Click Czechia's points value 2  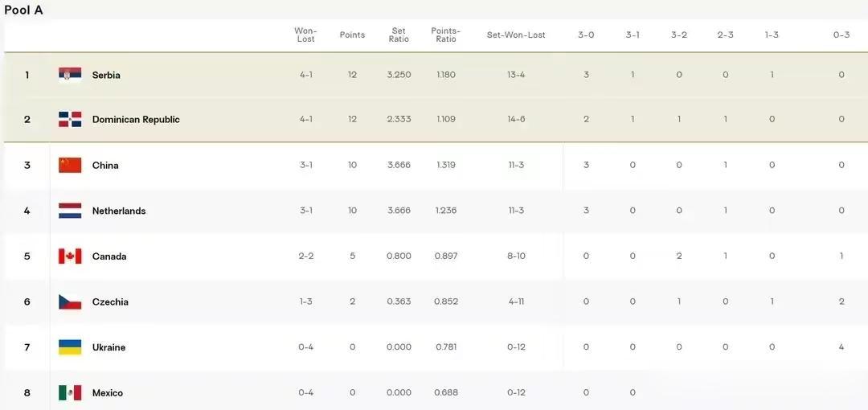353,302
